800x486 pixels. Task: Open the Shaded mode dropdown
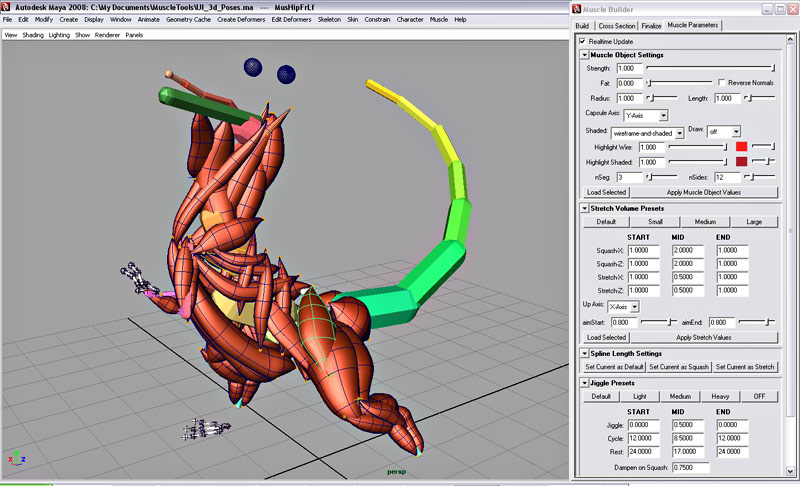pyautogui.click(x=647, y=133)
